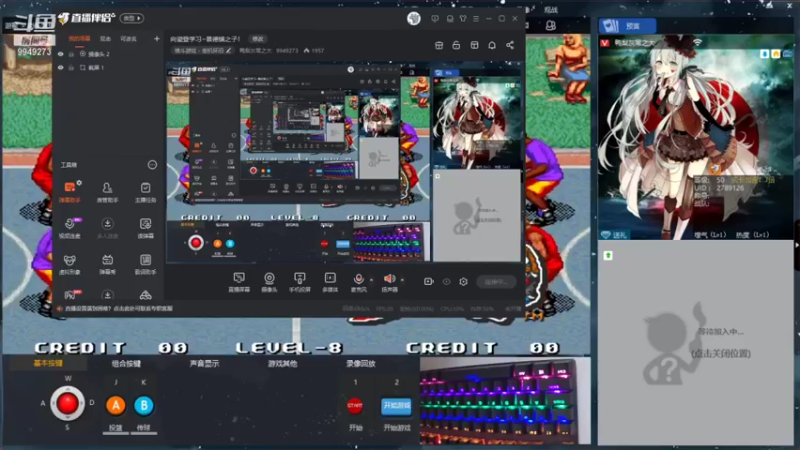Viewport: 800px width, 450px height.
Task: Click the orange A button in game overlay
Action: pos(116,406)
